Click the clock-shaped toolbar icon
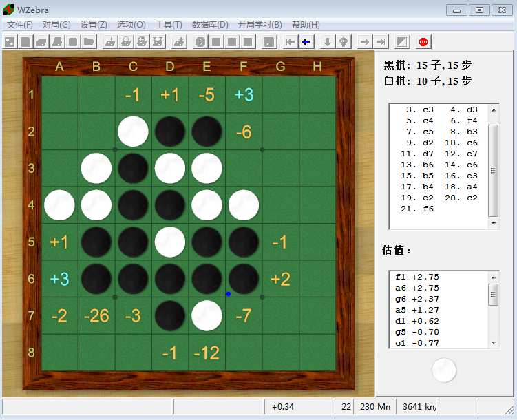 coord(200,42)
